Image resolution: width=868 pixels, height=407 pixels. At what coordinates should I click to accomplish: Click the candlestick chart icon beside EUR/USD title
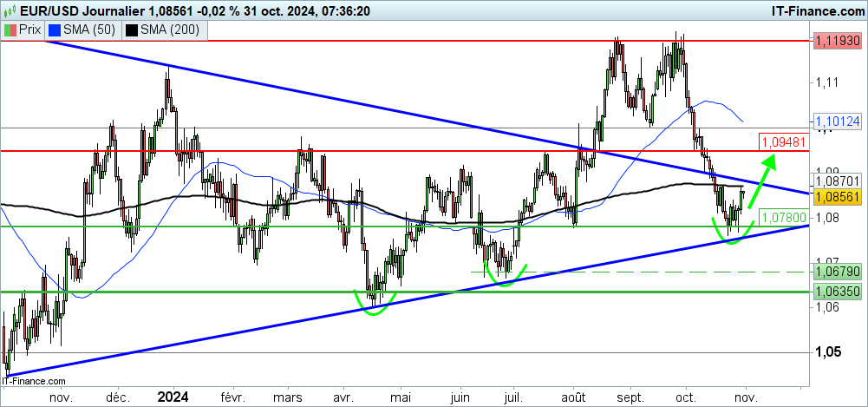click(10, 10)
